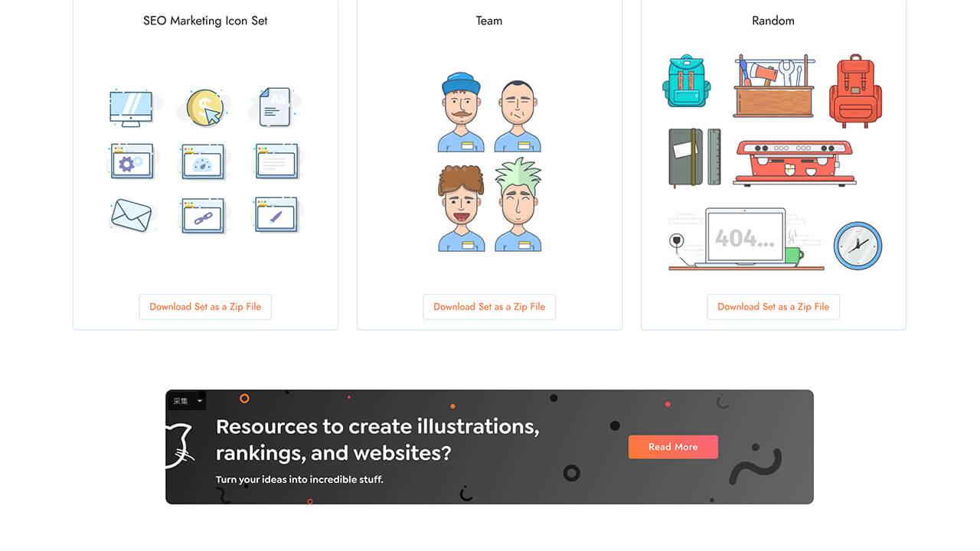The image size is (980, 551).
Task: Click the envelope mail icon
Action: pos(131,215)
